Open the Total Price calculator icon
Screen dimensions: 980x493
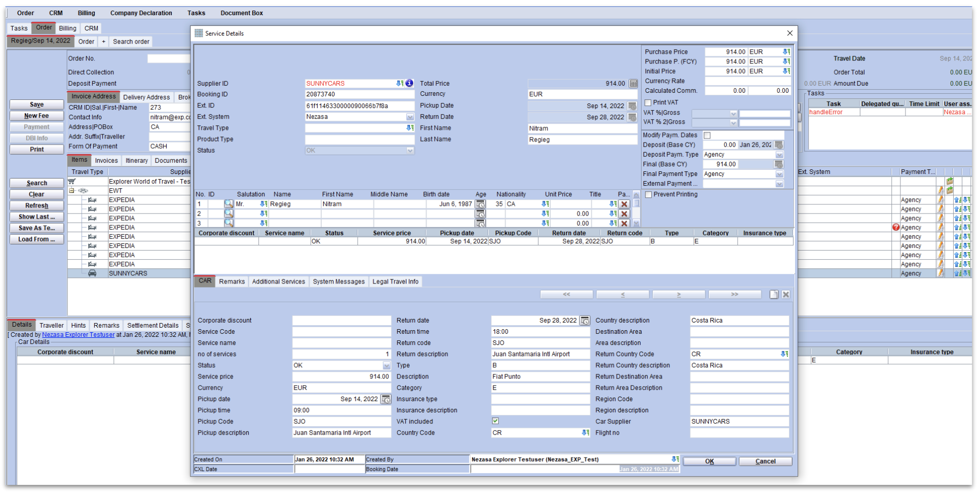tap(633, 83)
